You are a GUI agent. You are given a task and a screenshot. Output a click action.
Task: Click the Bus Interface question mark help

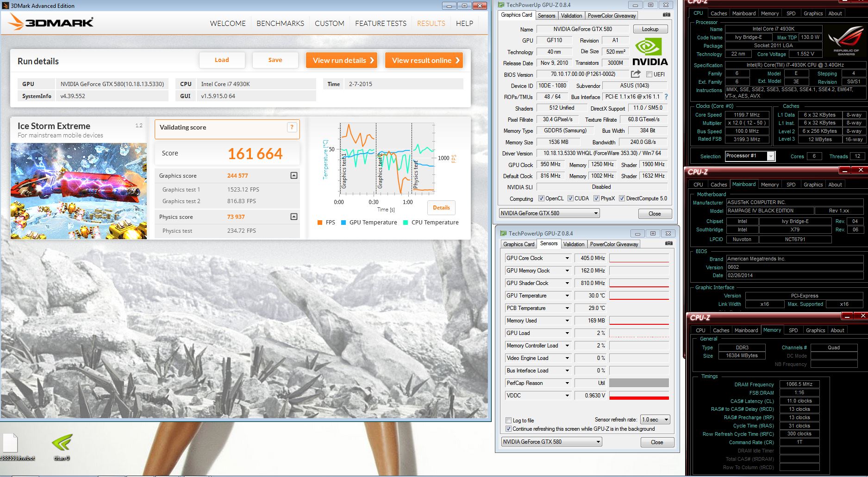pyautogui.click(x=666, y=97)
